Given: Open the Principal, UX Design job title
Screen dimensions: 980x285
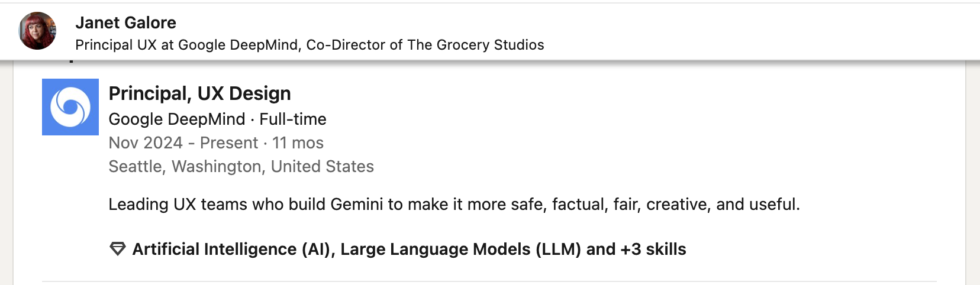Looking at the screenshot, I should pyautogui.click(x=199, y=93).
